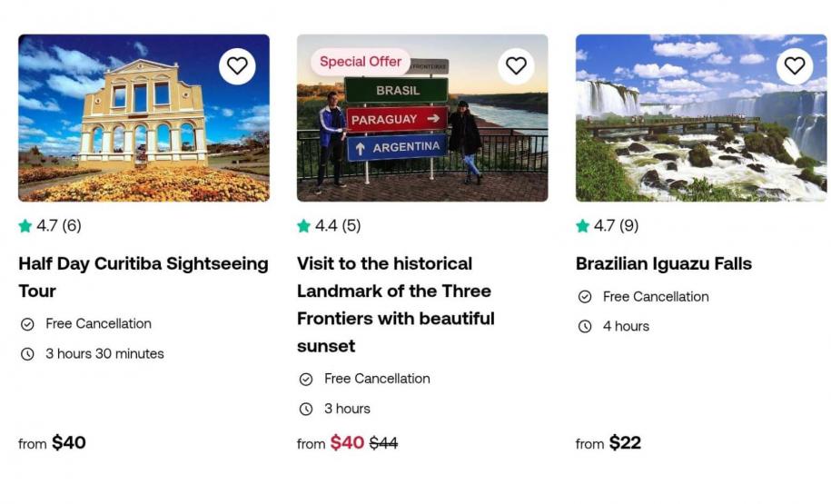The height and width of the screenshot is (504, 831).
Task: Favorite the Brazilian Iguazu Falls tour
Action: 795,66
